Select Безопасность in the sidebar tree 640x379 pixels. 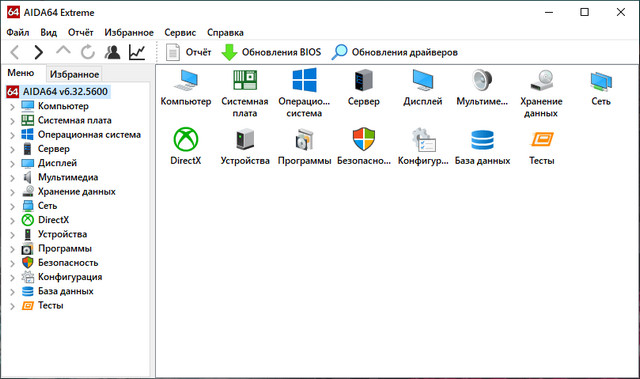[68, 263]
